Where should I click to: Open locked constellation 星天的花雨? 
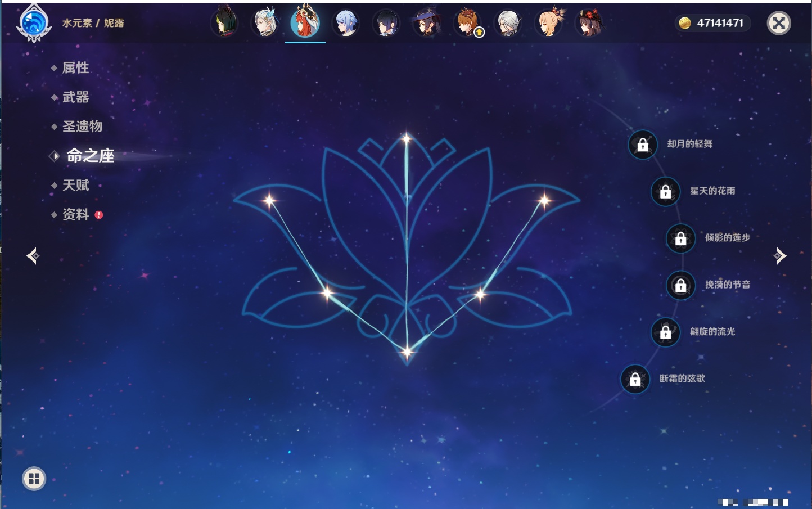pyautogui.click(x=665, y=191)
